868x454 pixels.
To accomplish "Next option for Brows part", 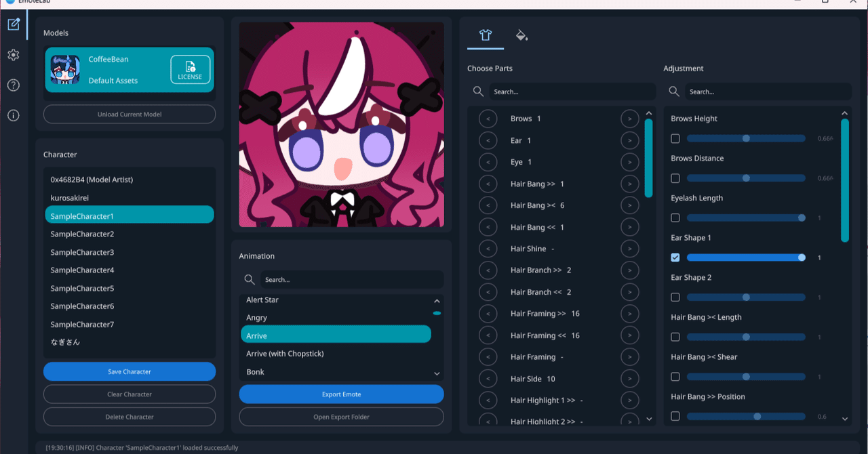I will pyautogui.click(x=629, y=119).
